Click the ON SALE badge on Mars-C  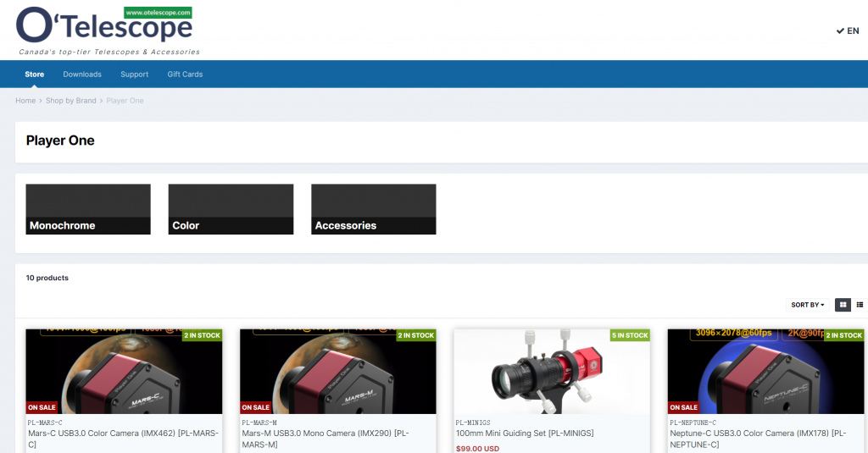pos(42,407)
